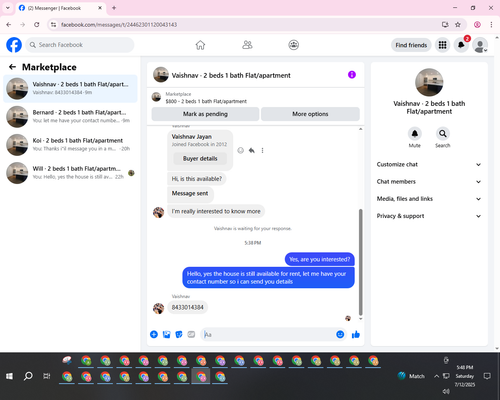Open conversation information purple icon

tap(352, 75)
